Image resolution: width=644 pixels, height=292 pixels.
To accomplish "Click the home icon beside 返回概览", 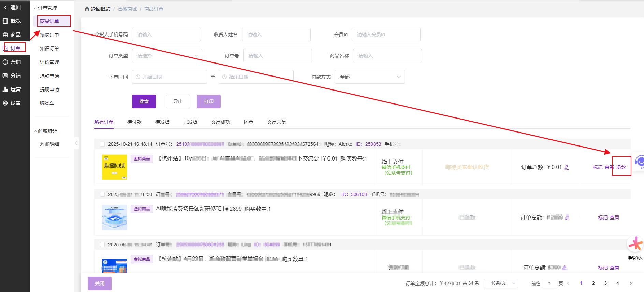I will 87,9.
